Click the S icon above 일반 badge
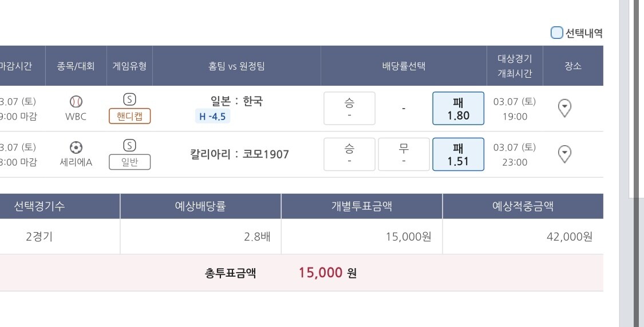The height and width of the screenshot is (327, 644). click(x=130, y=145)
